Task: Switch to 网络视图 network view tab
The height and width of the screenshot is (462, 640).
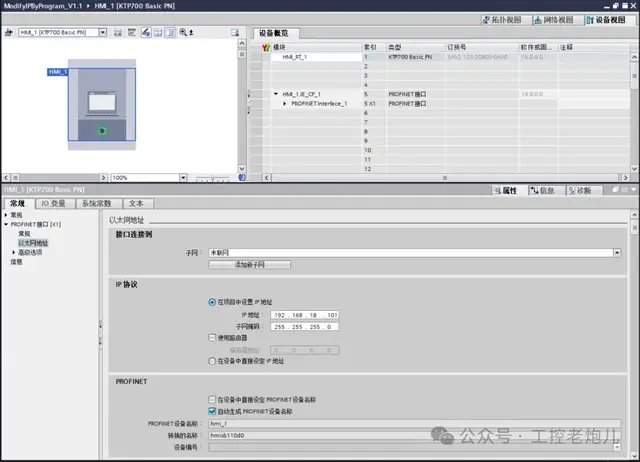Action: (x=558, y=20)
